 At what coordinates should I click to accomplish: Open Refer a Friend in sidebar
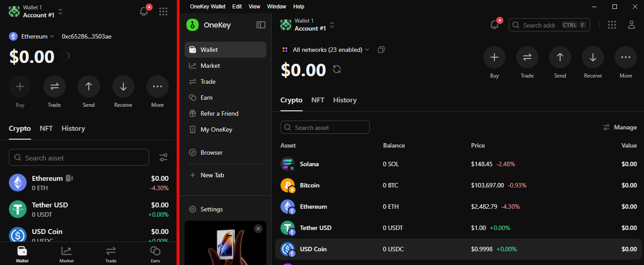(225, 113)
